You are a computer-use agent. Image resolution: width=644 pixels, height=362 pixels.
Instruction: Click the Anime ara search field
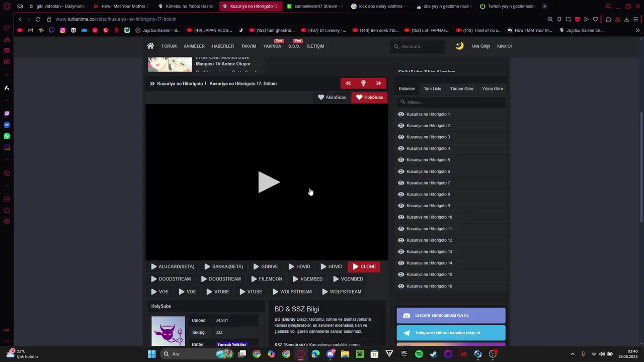coord(418,46)
